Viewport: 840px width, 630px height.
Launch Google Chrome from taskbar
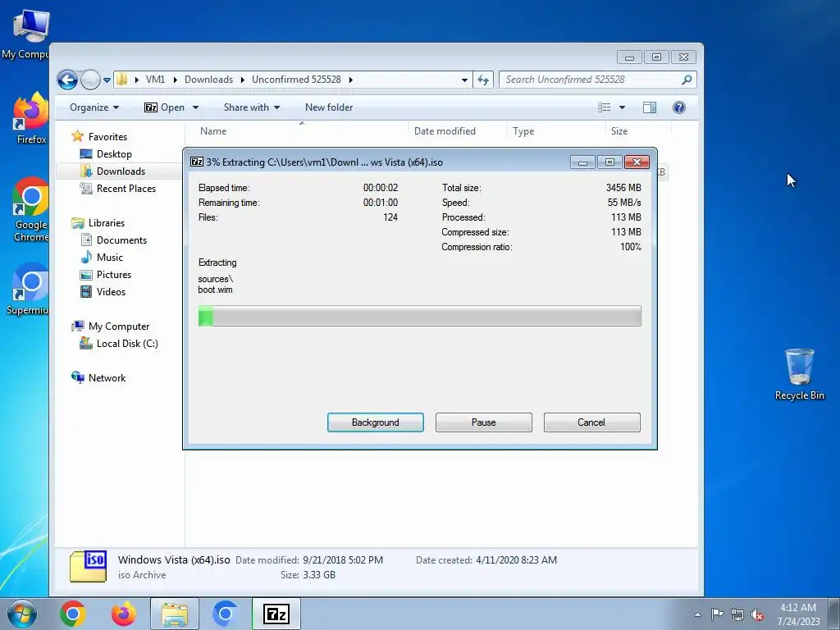(73, 614)
